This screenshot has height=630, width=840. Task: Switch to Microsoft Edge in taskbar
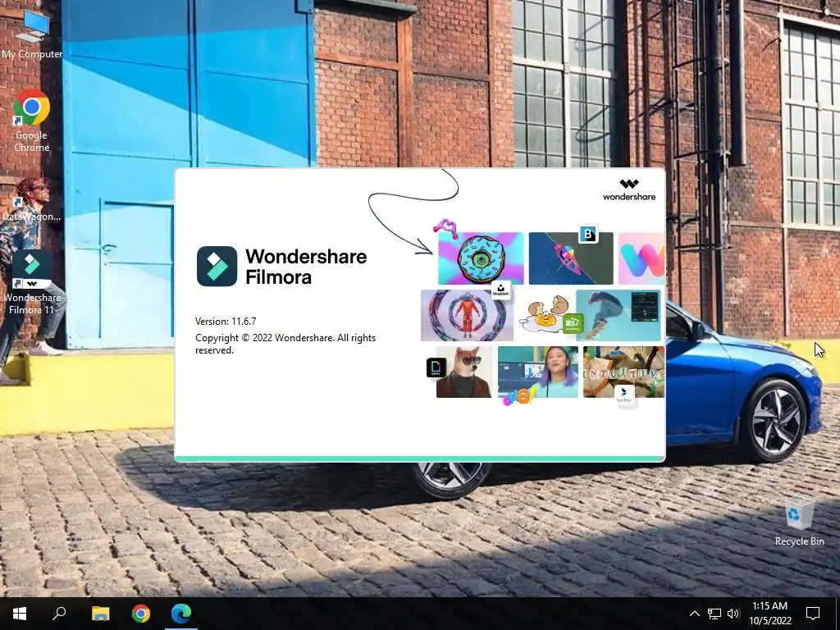[x=181, y=614]
